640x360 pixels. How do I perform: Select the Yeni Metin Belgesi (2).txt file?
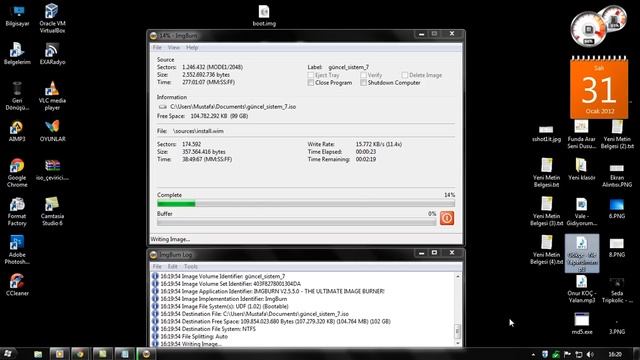tap(617, 134)
